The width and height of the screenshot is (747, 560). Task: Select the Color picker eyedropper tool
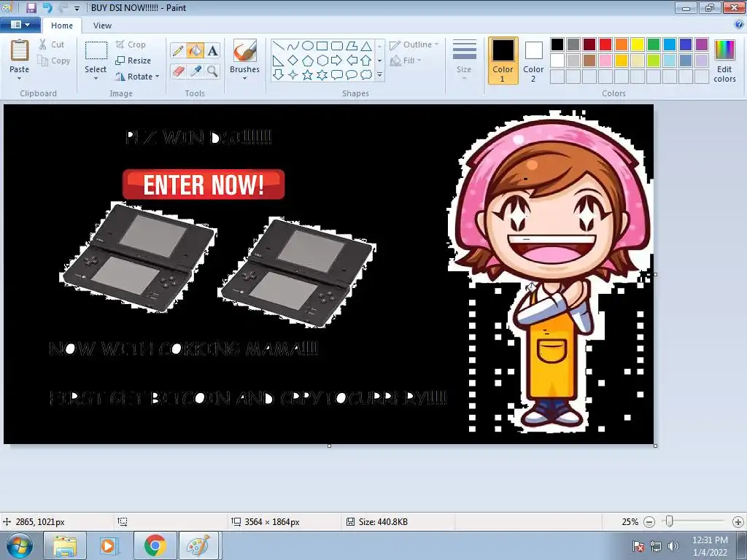[196, 71]
